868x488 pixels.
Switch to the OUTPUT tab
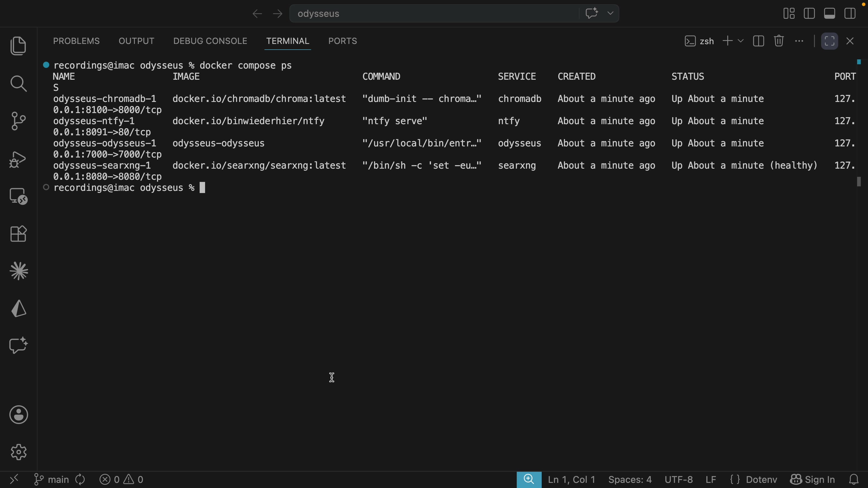(x=136, y=41)
